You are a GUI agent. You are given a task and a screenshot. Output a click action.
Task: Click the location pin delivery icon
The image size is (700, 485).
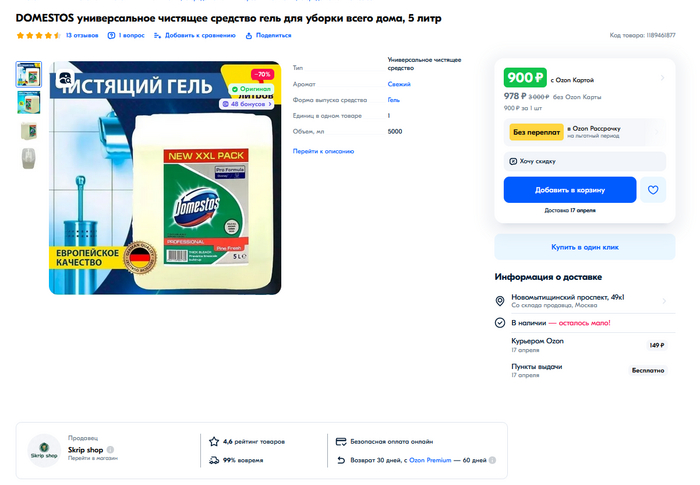[500, 301]
